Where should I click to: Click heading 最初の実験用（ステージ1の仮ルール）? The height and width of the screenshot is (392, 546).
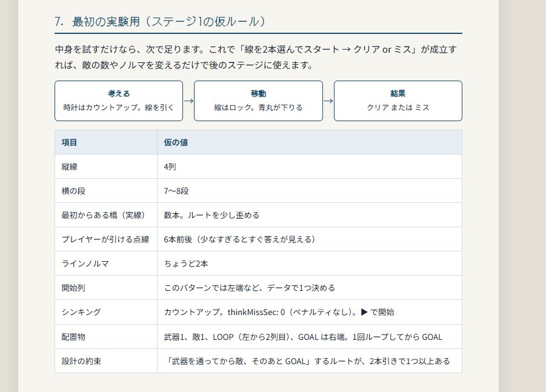[160, 22]
